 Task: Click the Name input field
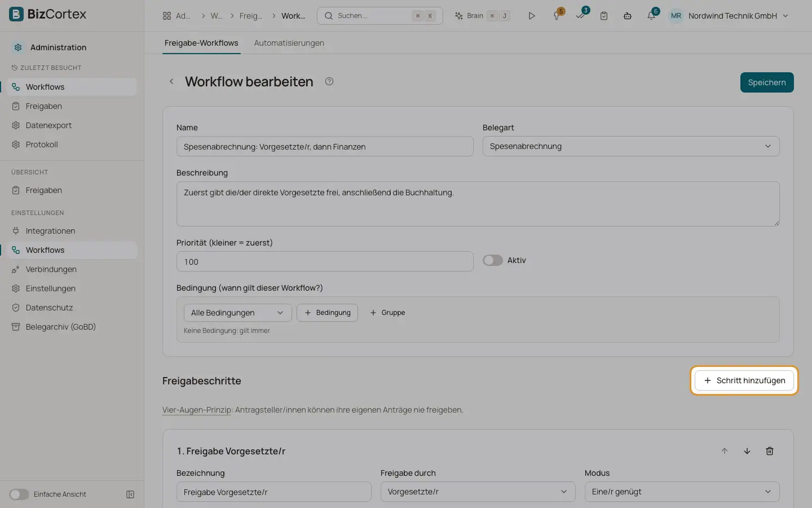point(325,146)
